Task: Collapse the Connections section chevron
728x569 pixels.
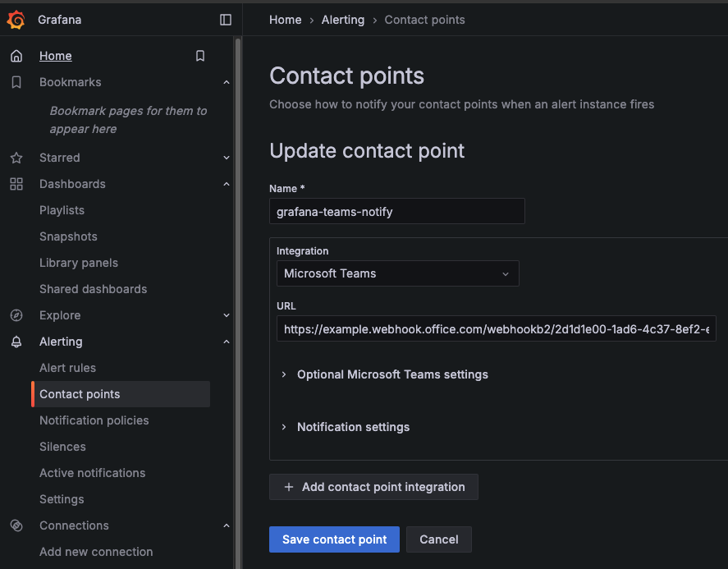Action: tap(227, 525)
